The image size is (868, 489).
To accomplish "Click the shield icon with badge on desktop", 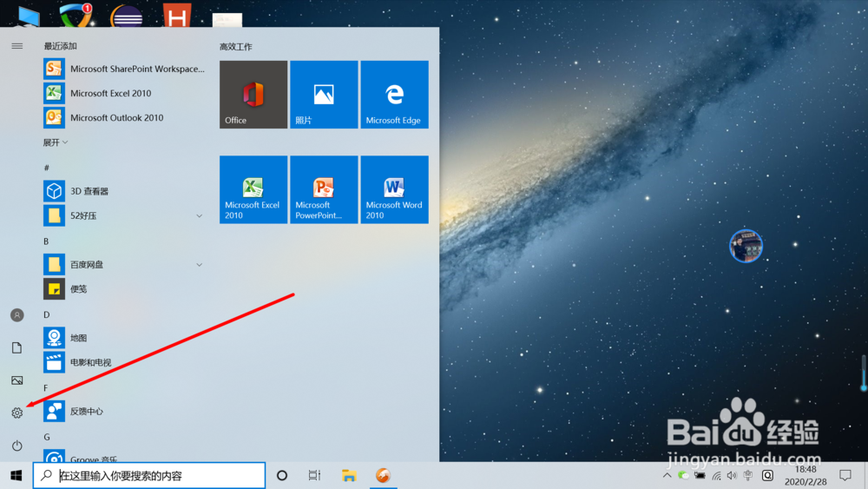I will [x=76, y=15].
